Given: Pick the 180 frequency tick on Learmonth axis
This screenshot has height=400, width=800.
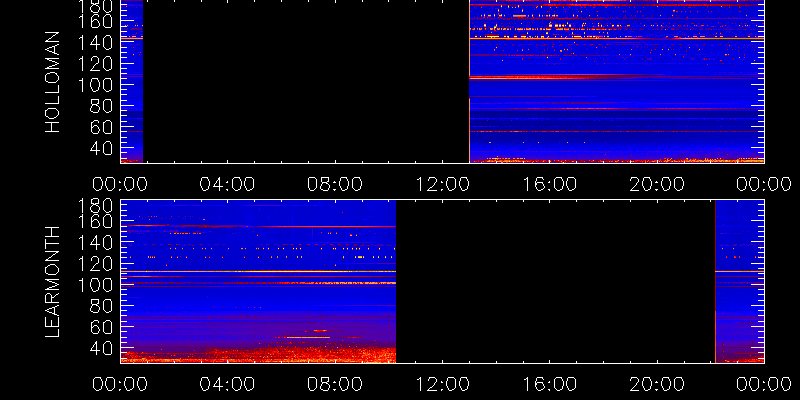Looking at the screenshot, I should pos(96,206).
